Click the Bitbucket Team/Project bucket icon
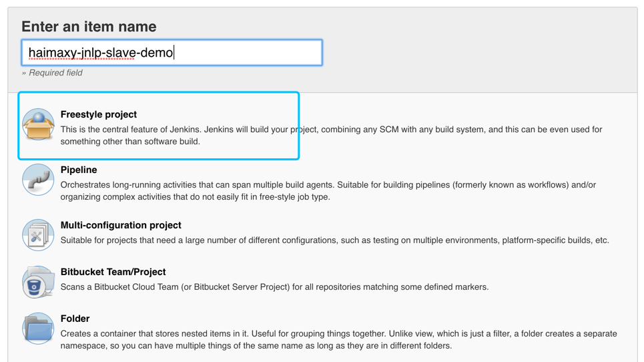 (38, 282)
